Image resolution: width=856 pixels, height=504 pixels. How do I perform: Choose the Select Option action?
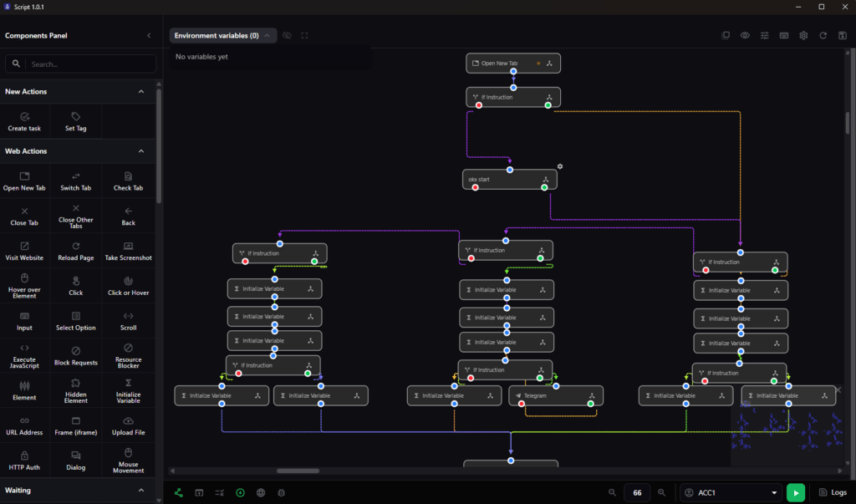[76, 321]
